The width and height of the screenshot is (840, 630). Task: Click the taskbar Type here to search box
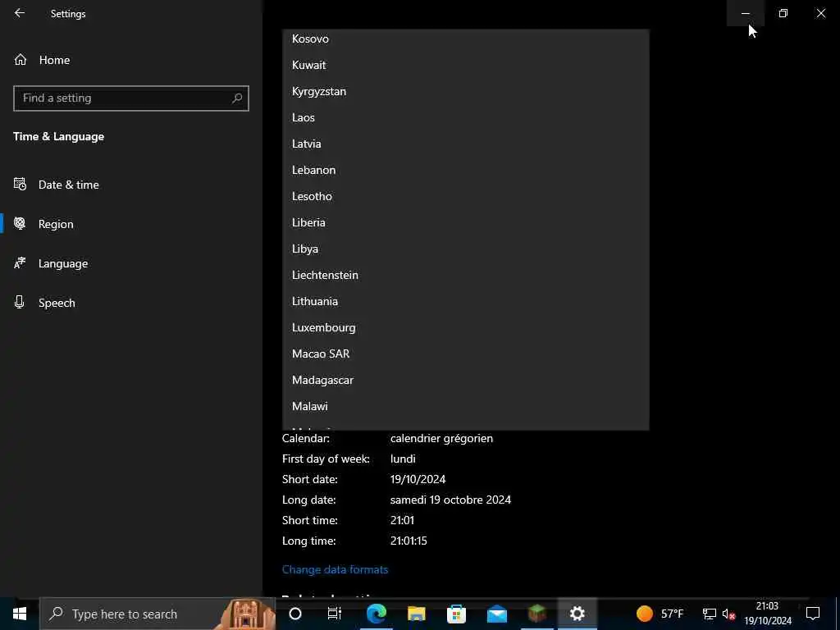(157, 614)
